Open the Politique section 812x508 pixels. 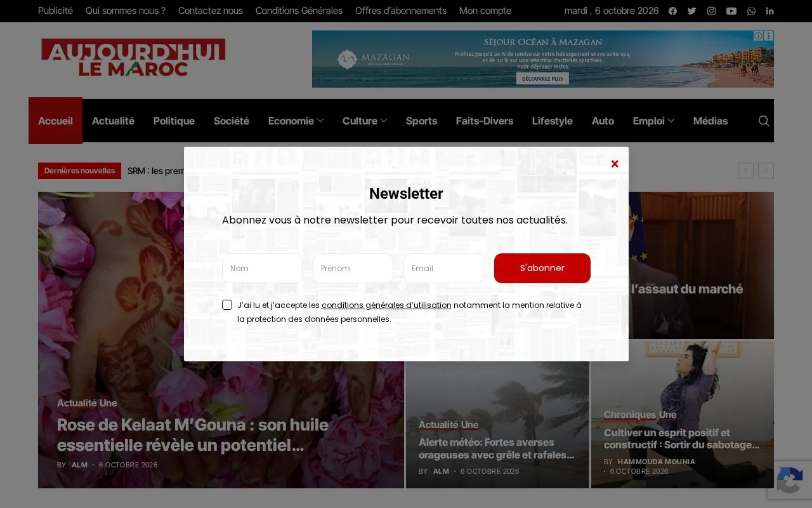[174, 121]
